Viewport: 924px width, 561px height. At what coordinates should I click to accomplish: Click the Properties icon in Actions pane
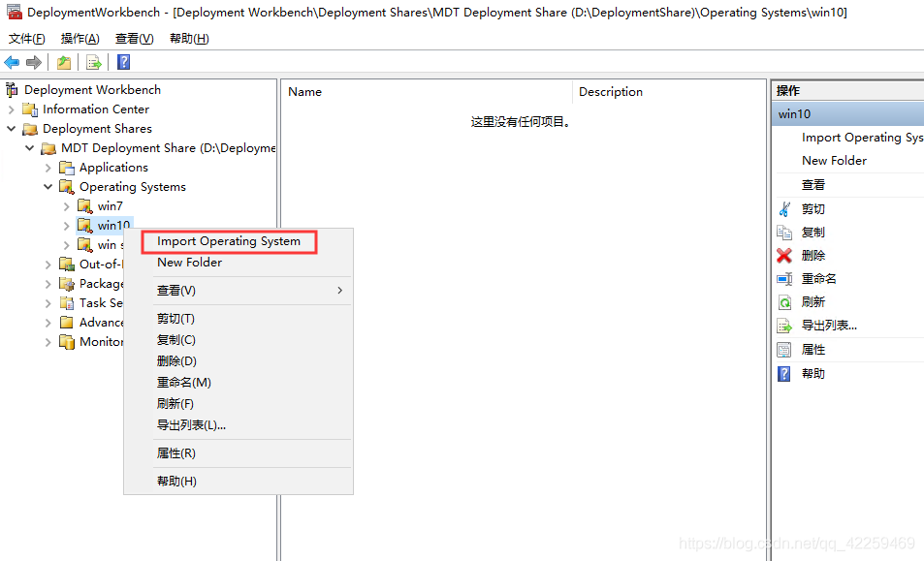[x=784, y=350]
